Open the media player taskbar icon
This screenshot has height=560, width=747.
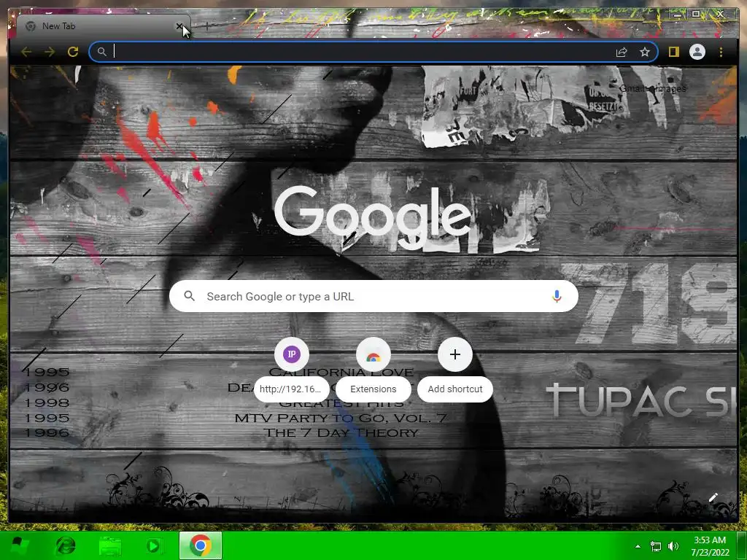pos(153,545)
